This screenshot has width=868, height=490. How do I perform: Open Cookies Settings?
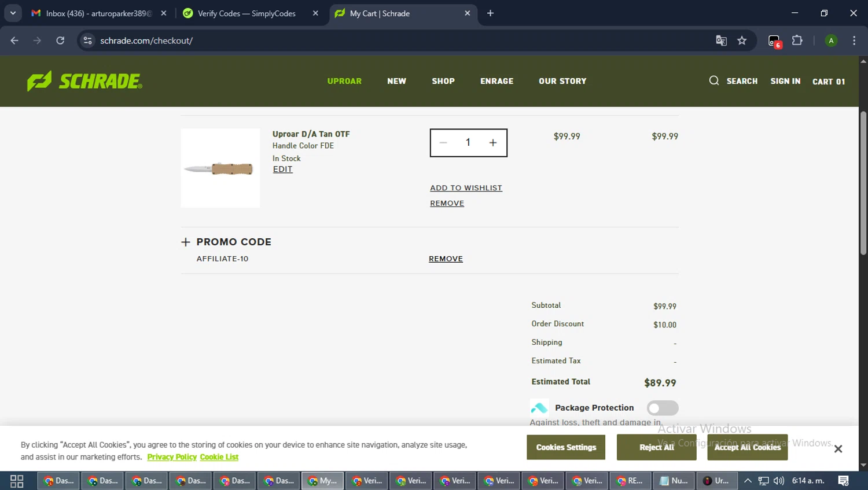pos(566,448)
